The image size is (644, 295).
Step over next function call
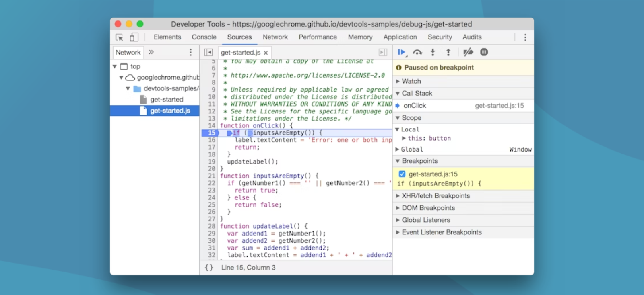click(417, 52)
